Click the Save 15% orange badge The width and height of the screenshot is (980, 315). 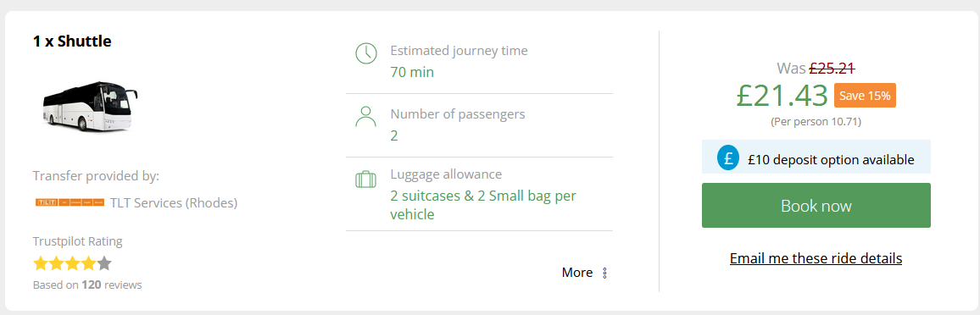coord(865,96)
